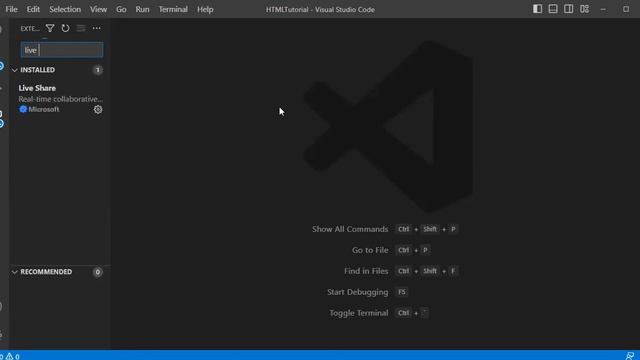The height and width of the screenshot is (360, 640).
Task: Select the Live Share extension entry
Action: coord(60,99)
